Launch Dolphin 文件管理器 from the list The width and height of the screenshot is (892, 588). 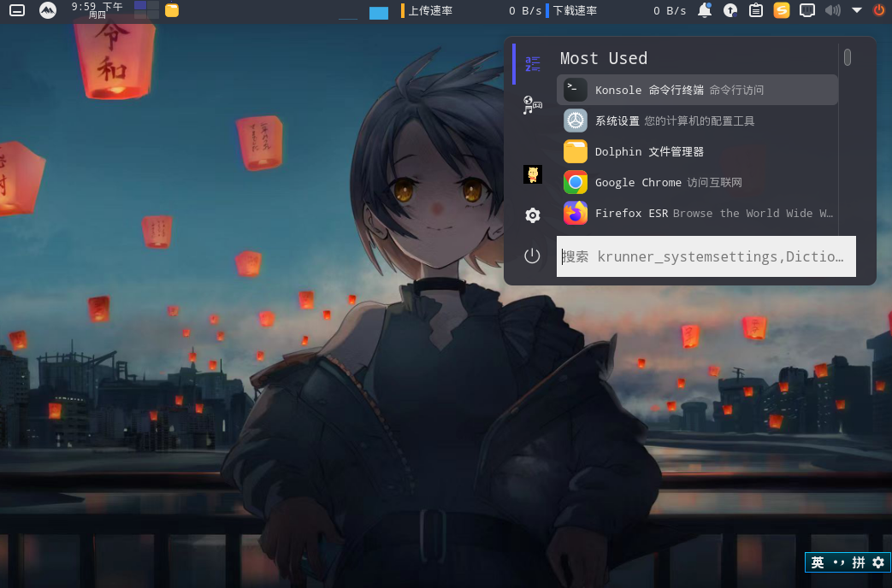[x=697, y=152]
